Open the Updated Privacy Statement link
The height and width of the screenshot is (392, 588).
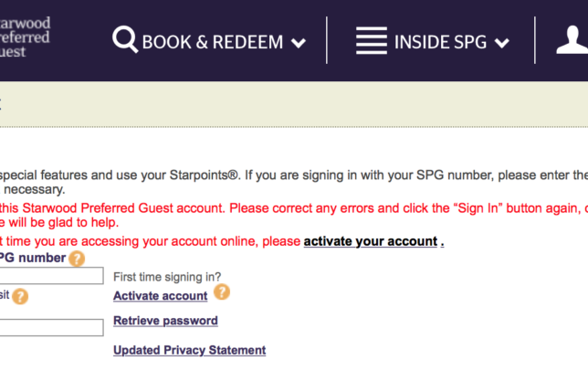click(189, 350)
